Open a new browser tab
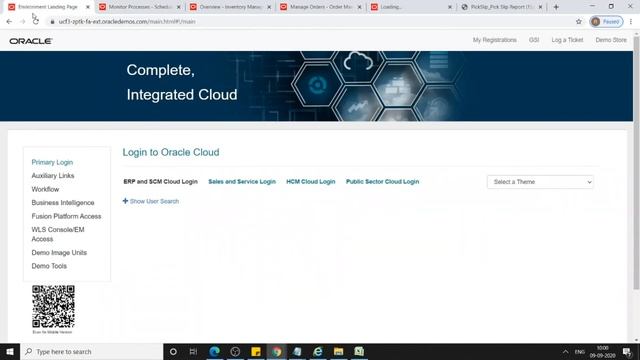Screen dimensions: 640x360 [x=556, y=7]
